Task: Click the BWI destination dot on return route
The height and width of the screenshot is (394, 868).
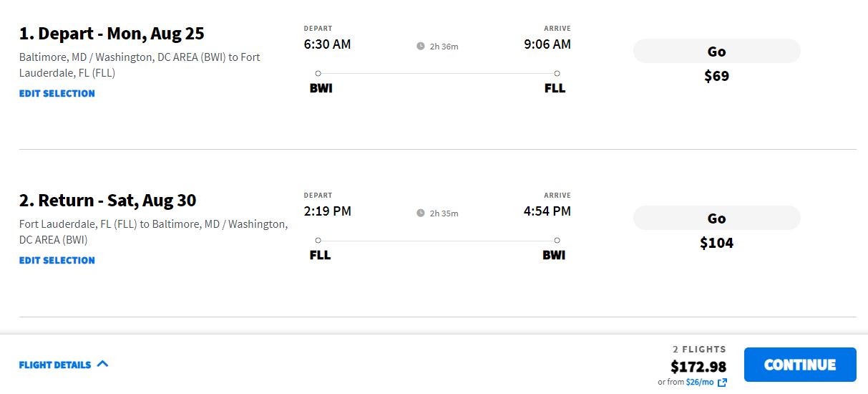Action: click(557, 240)
